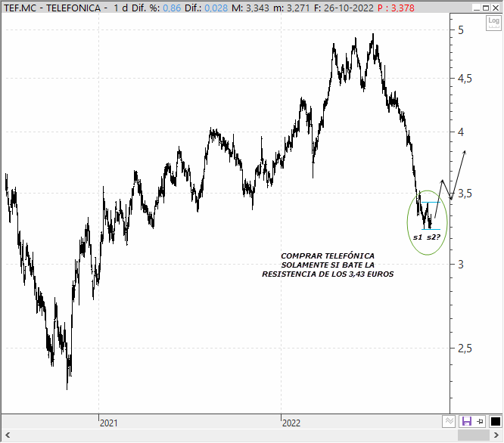This screenshot has height=443, width=504.
Task: Open the black color swatch
Action: tap(496, 421)
